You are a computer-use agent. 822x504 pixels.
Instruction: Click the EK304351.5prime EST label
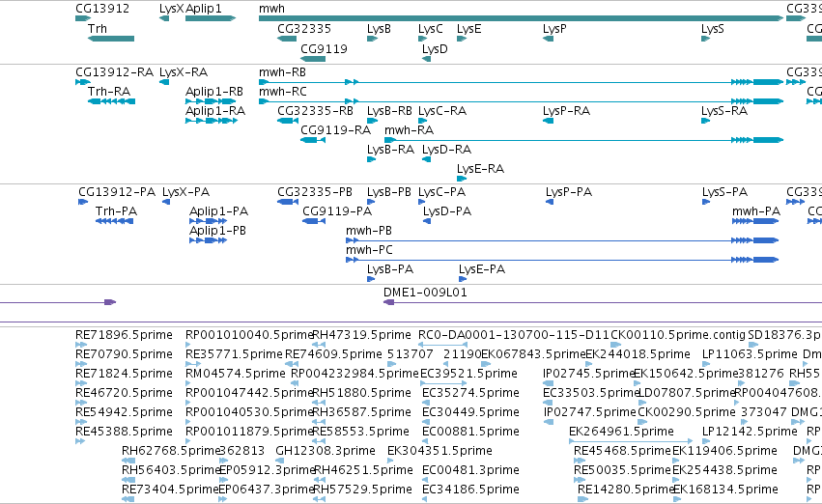439,451
